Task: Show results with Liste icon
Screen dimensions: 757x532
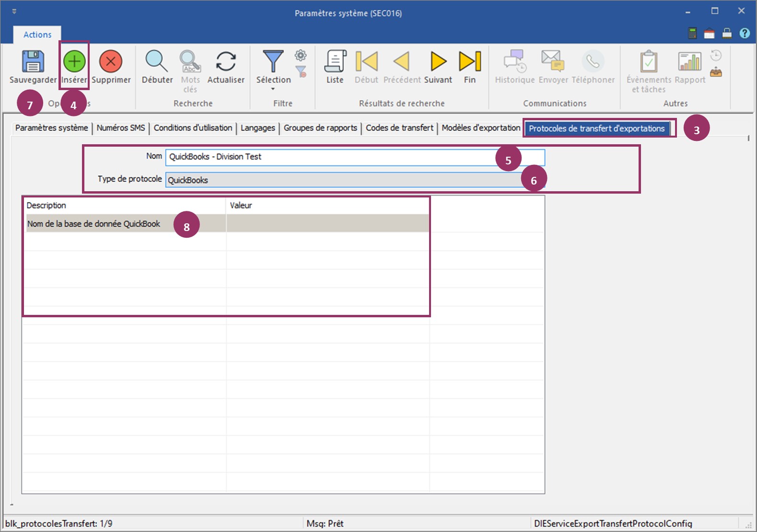Action: tap(335, 61)
